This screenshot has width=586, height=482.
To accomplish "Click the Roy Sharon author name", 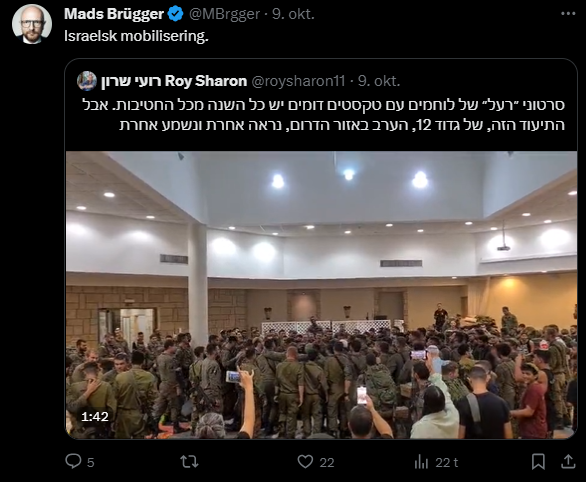I will click(174, 81).
